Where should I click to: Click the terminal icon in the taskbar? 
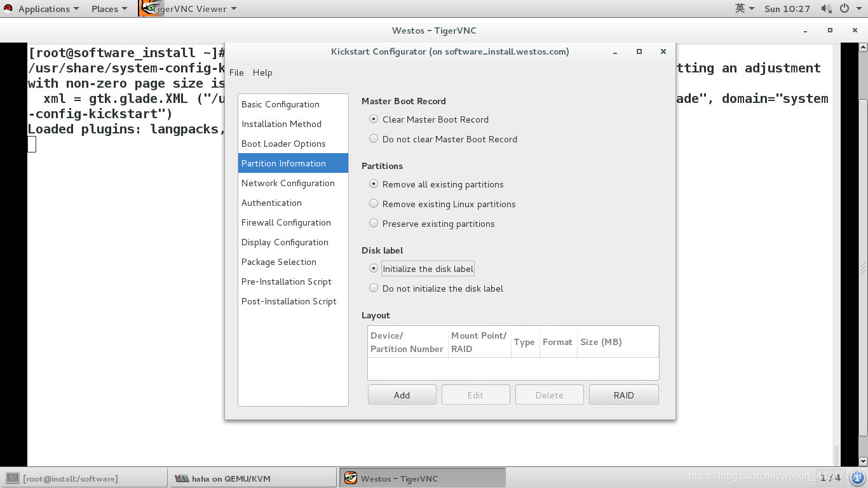tap(13, 478)
